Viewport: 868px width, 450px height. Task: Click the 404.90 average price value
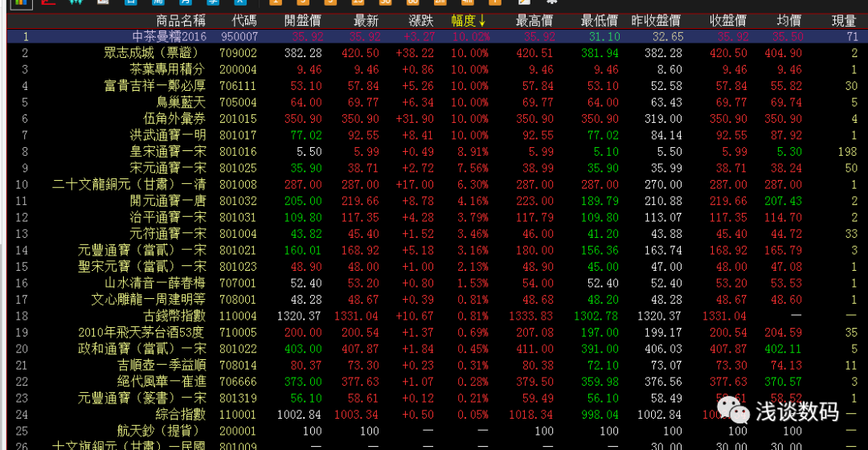click(x=784, y=53)
